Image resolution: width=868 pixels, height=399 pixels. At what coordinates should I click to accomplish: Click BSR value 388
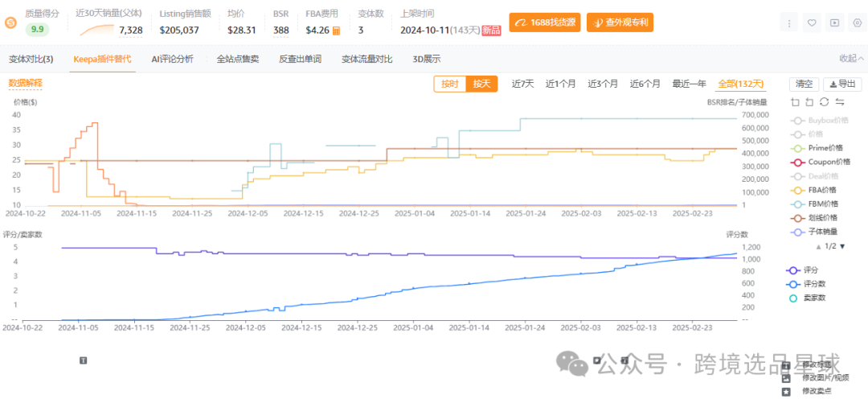[280, 30]
